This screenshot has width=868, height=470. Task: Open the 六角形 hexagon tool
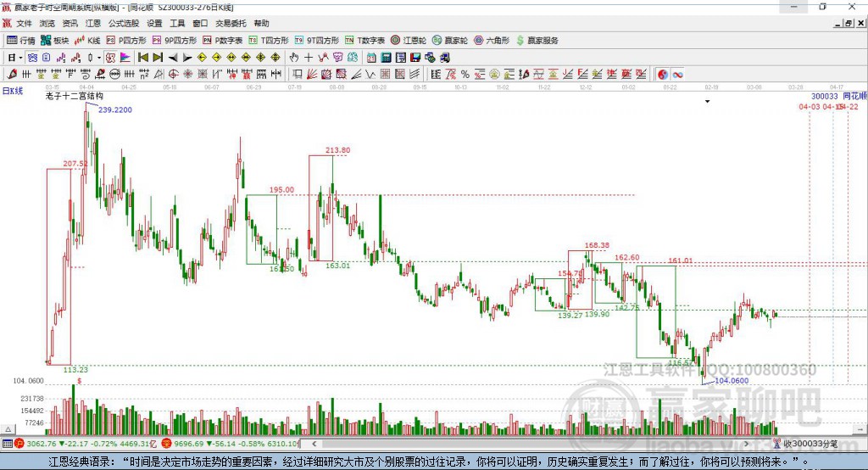492,41
